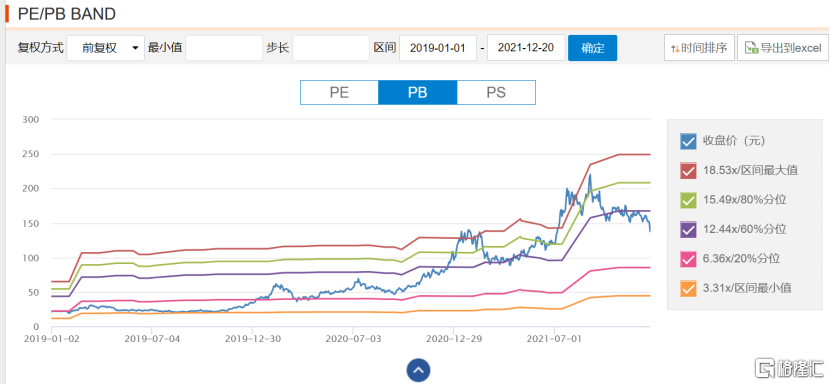The width and height of the screenshot is (830, 385).
Task: Switch to the PE tab
Action: [339, 92]
